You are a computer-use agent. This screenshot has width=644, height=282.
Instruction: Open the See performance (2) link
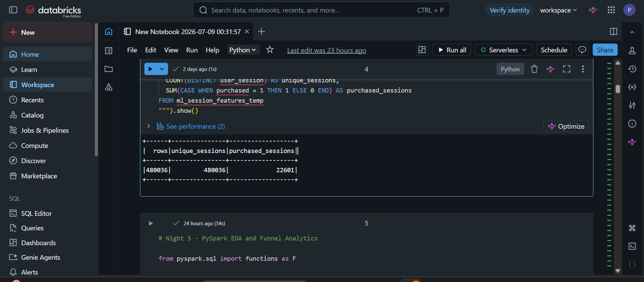pyautogui.click(x=191, y=126)
